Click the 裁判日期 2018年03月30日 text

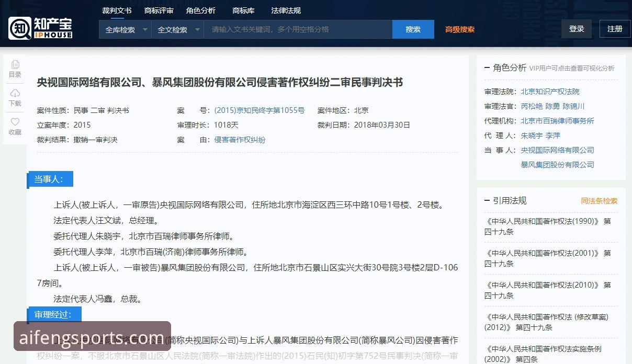click(x=364, y=125)
